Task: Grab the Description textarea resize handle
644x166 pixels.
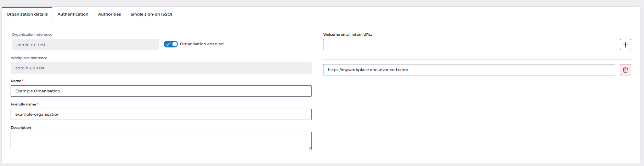Action: coord(310,148)
